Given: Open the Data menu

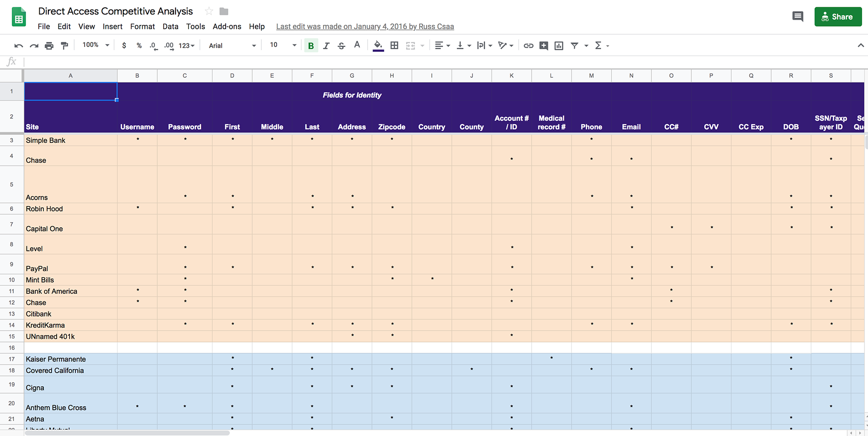Looking at the screenshot, I should 170,27.
